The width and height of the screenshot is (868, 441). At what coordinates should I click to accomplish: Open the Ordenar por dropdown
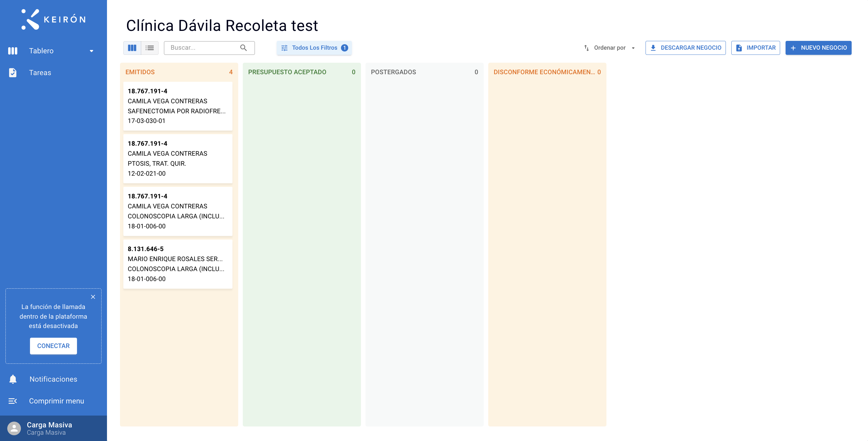[610, 48]
